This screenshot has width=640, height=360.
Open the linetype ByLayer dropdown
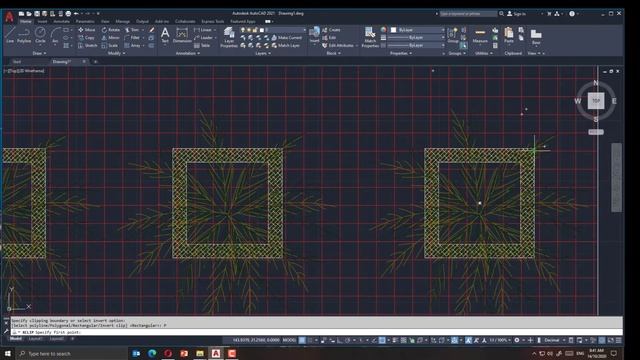pyautogui.click(x=416, y=45)
